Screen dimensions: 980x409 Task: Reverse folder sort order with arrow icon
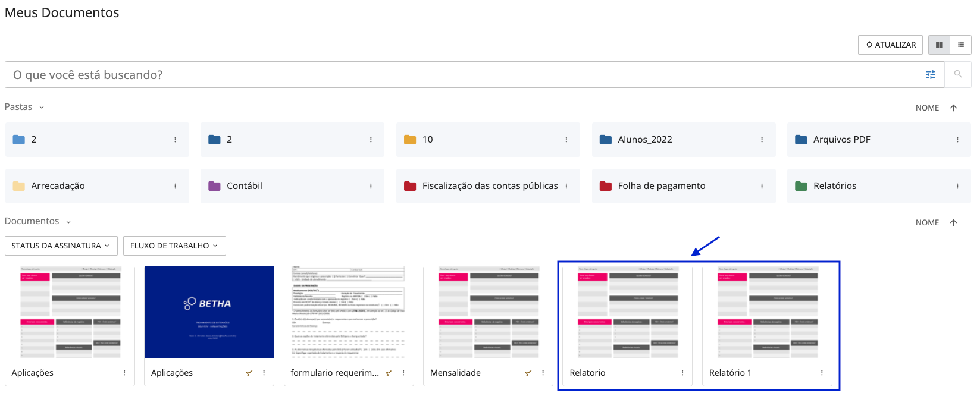(953, 108)
